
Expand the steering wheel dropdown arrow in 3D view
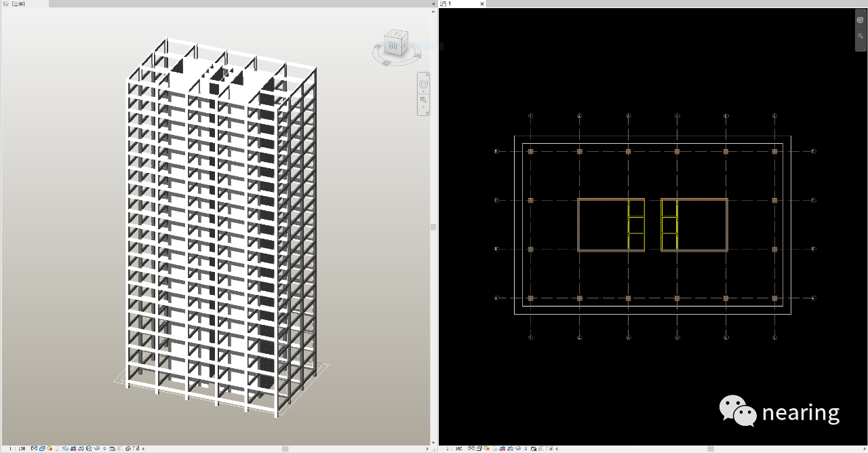(x=423, y=91)
